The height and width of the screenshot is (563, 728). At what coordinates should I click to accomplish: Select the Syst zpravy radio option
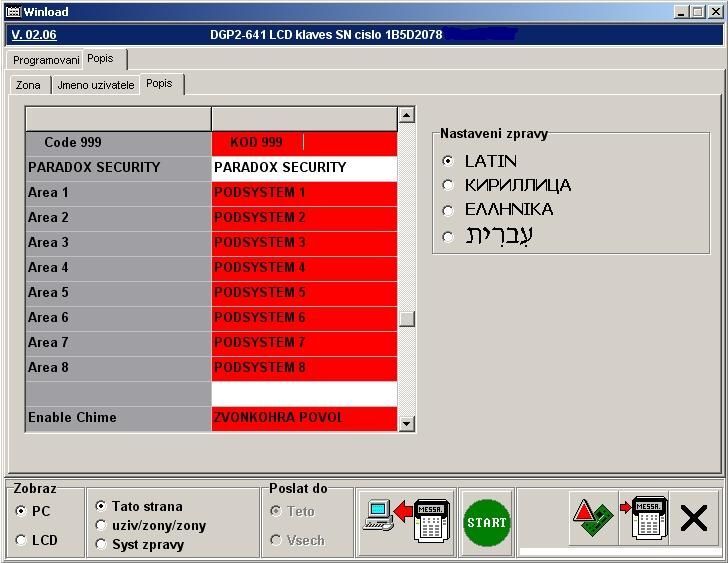[101, 544]
